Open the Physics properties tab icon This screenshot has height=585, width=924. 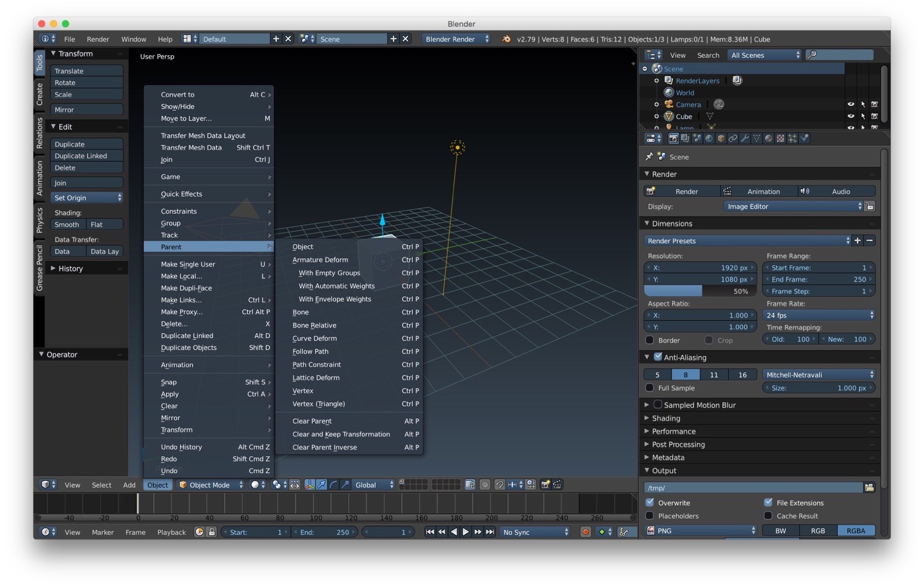click(804, 139)
